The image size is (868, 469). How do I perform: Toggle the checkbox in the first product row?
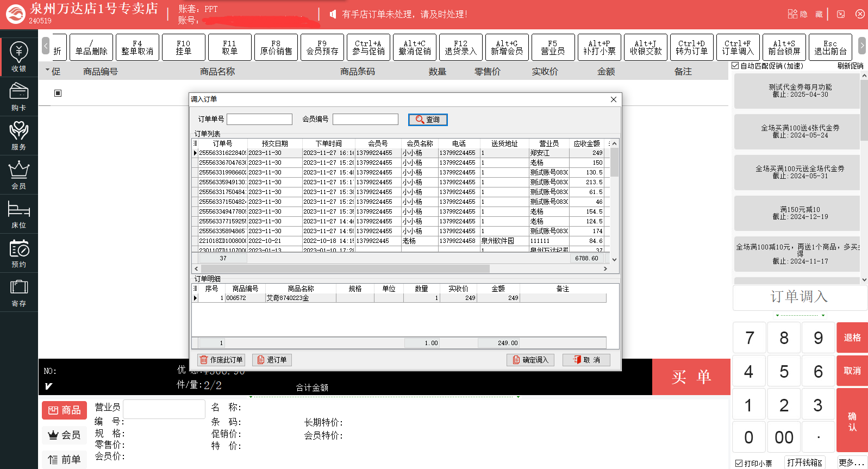(x=58, y=93)
